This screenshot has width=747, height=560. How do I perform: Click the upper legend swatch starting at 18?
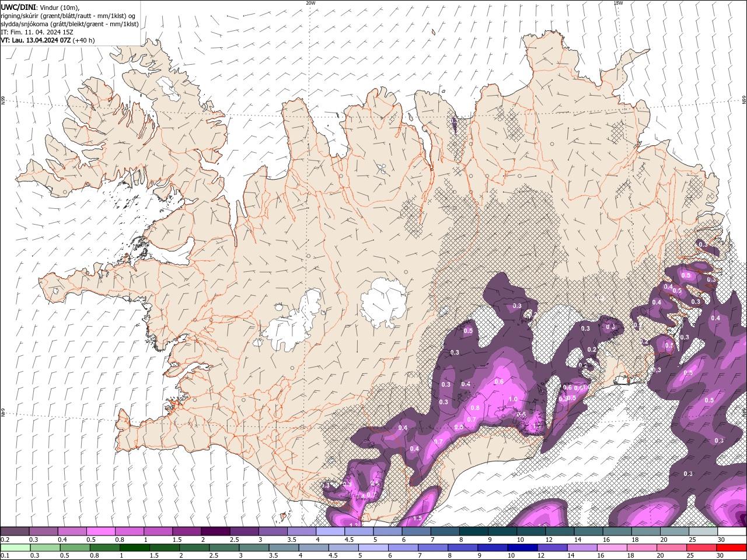(645, 531)
